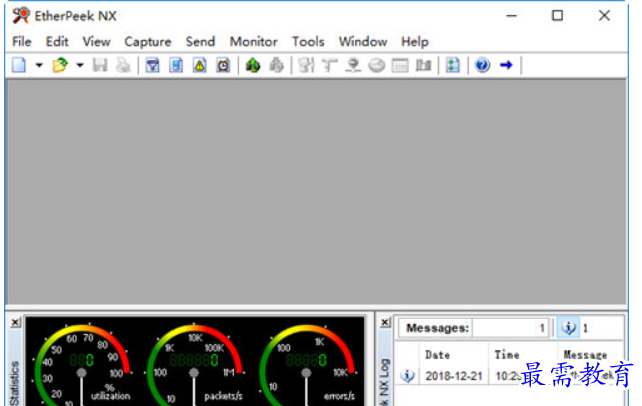Toggle the informational messages filter button
Viewport: 642px width, 406px height.
(568, 328)
